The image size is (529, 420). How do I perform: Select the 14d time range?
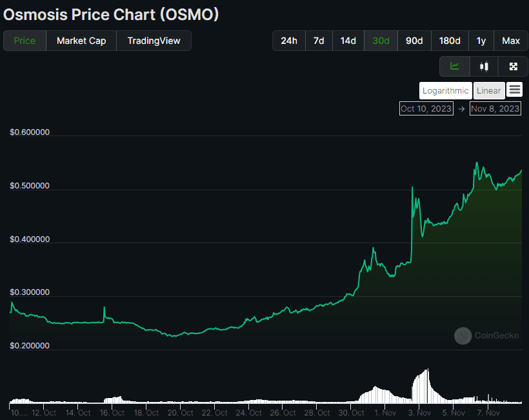point(348,41)
